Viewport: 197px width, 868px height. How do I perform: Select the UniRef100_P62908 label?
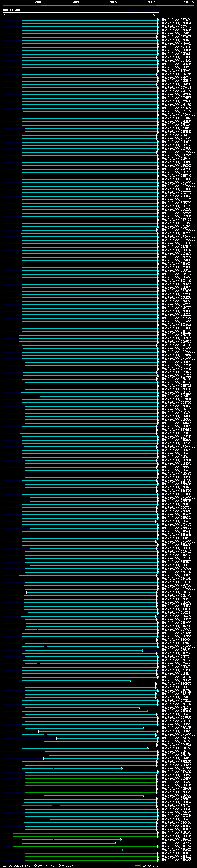[176, 213]
